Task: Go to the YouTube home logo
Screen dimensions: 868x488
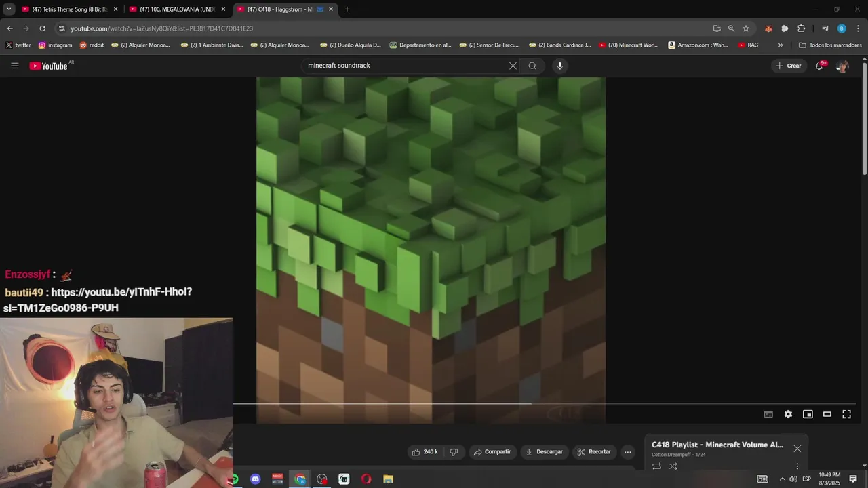Action: tap(49, 66)
